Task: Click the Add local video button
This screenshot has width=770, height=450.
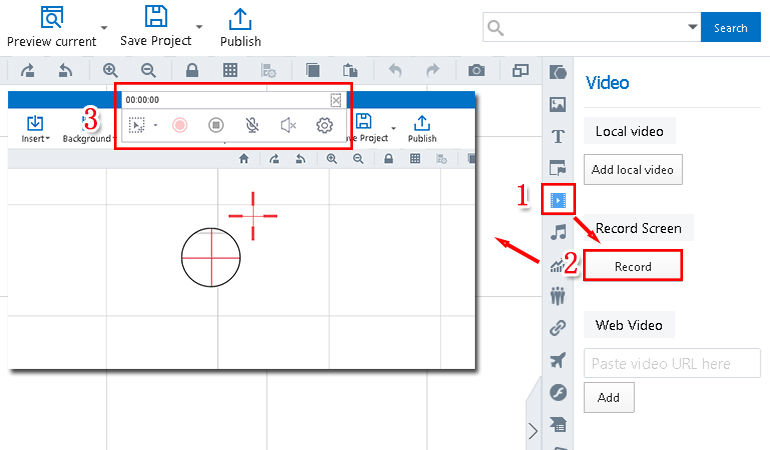Action: pyautogui.click(x=634, y=169)
